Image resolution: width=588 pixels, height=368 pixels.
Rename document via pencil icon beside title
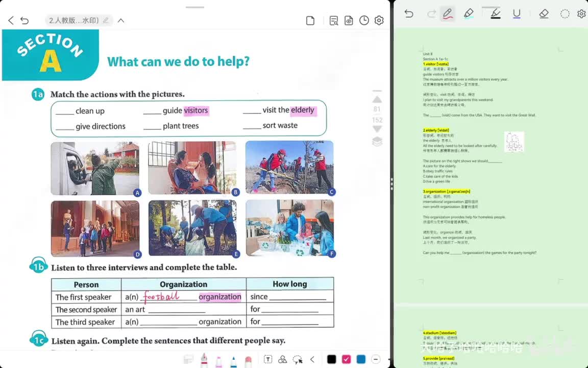pos(106,20)
